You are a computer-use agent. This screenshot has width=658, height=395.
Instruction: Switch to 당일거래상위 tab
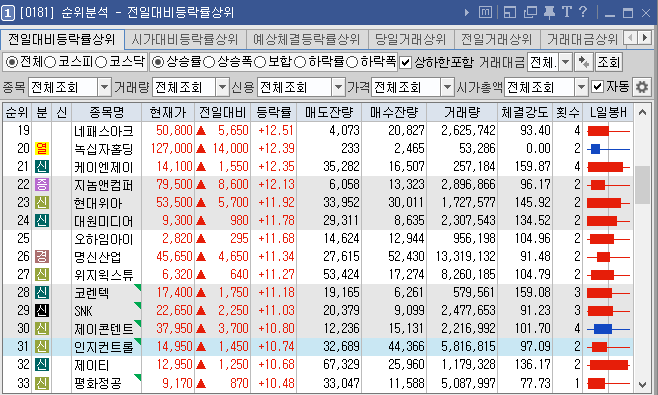coord(411,39)
